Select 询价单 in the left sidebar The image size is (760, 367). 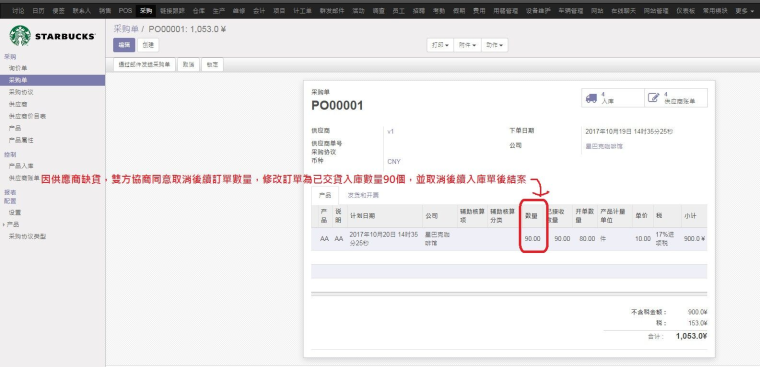18,68
